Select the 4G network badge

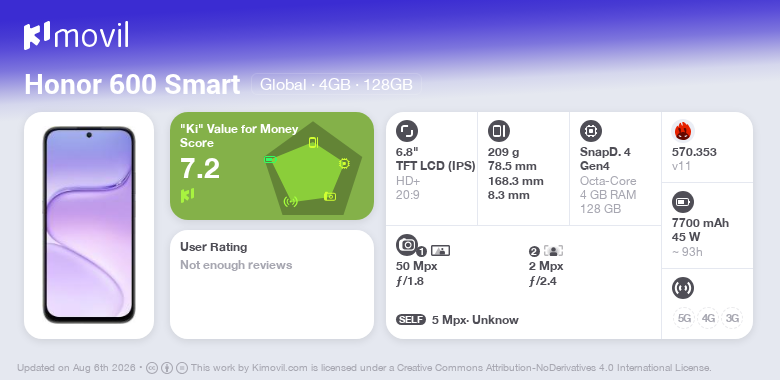pos(708,318)
